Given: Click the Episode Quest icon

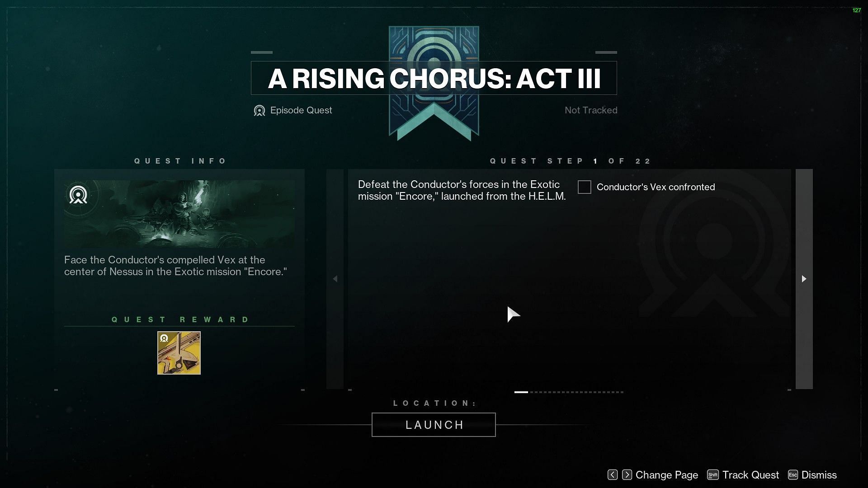Looking at the screenshot, I should 259,110.
